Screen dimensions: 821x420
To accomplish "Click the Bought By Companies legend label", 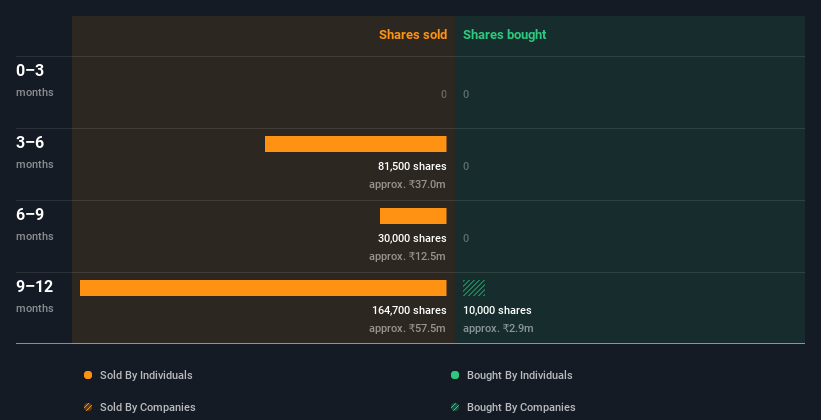I will click(x=521, y=407).
